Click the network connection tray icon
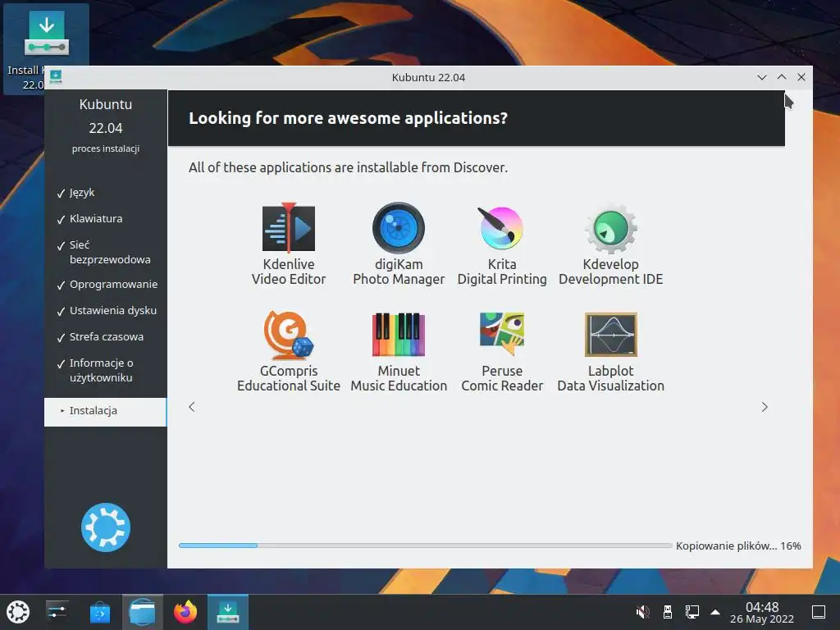The height and width of the screenshot is (630, 840). click(692, 612)
